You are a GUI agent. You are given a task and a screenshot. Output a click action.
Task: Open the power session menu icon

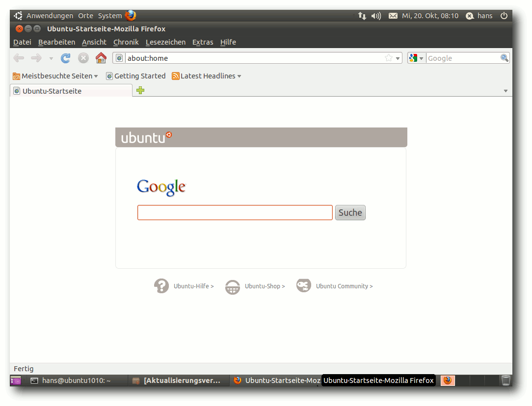point(504,16)
